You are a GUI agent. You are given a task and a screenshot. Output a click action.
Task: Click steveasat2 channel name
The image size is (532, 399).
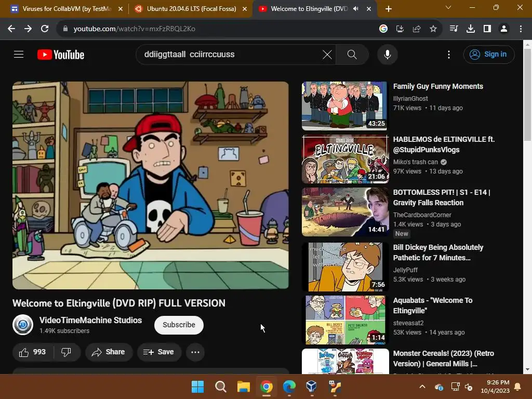[x=408, y=323]
